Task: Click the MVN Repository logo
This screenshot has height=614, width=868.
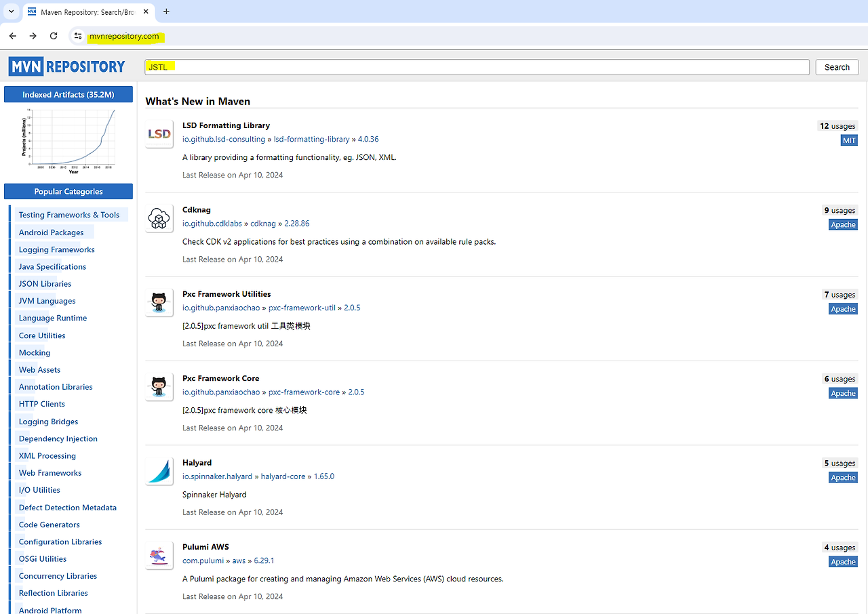Action: pos(67,66)
